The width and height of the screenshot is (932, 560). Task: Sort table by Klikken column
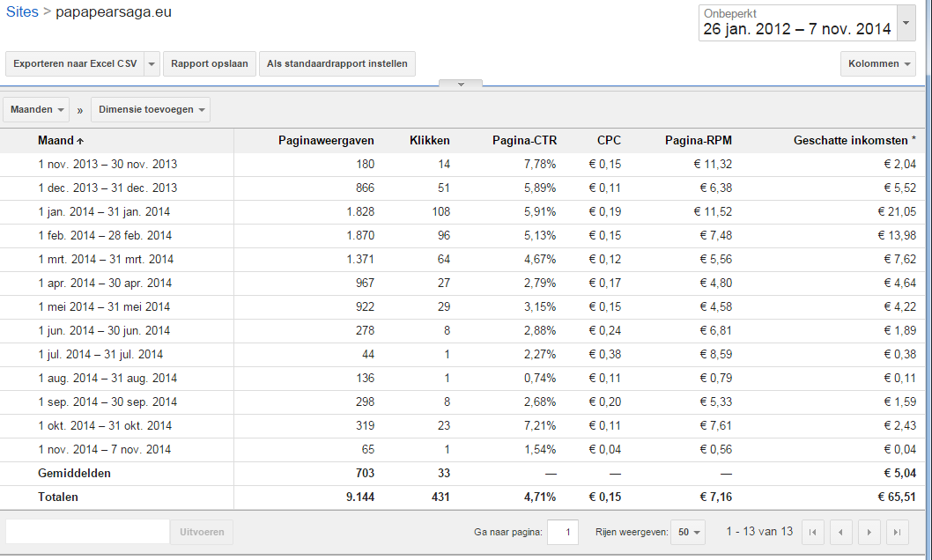[x=429, y=141]
